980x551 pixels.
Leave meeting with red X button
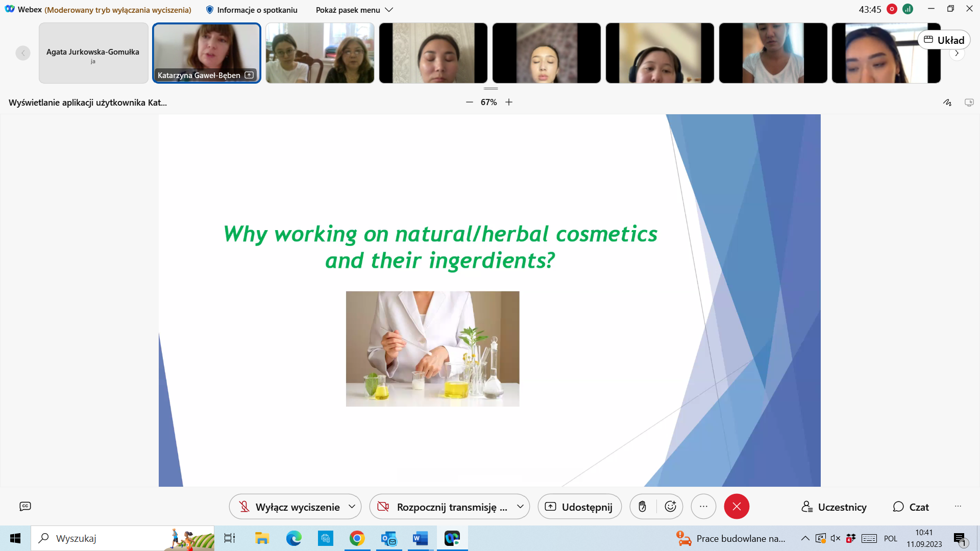pos(737,507)
